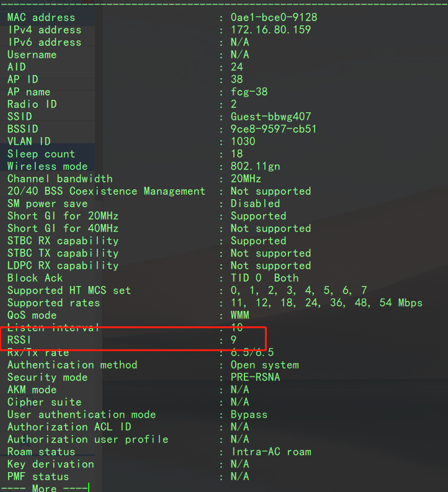The width and height of the screenshot is (448, 492).
Task: Click the Roam status value Intra-AC roam
Action: click(271, 452)
